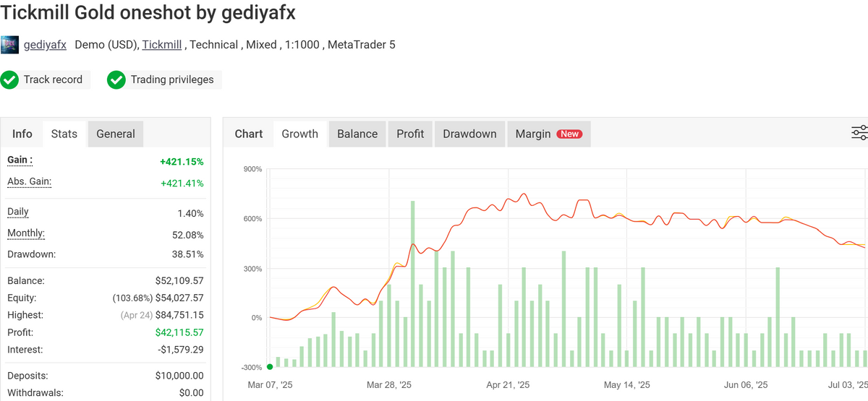Show the Balance chart tab
The image size is (868, 401).
pyautogui.click(x=357, y=134)
